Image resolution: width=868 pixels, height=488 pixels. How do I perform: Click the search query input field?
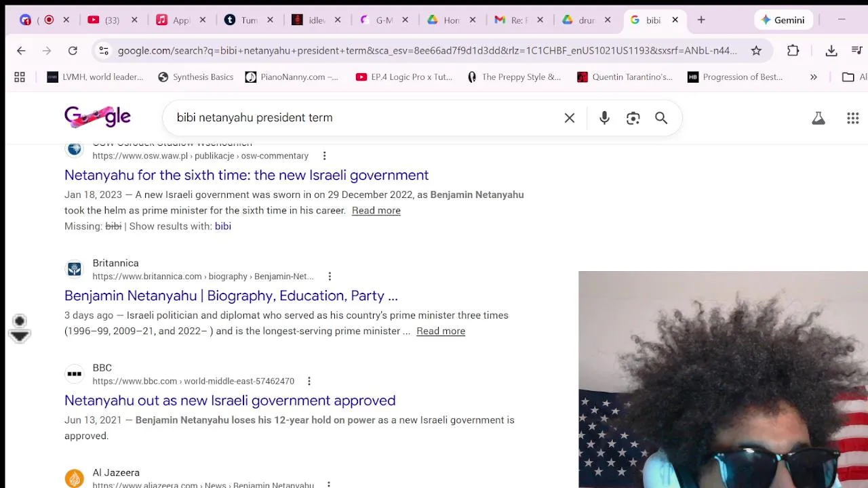point(366,118)
